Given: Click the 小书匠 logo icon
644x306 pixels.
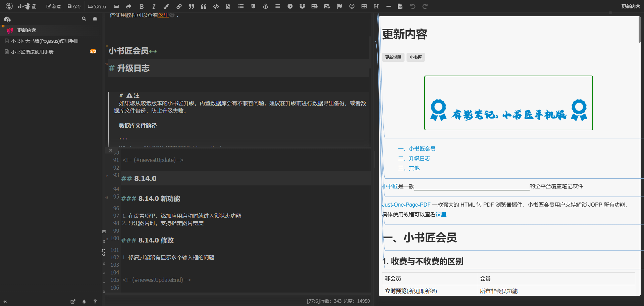Looking at the screenshot, I should click(x=9, y=6).
